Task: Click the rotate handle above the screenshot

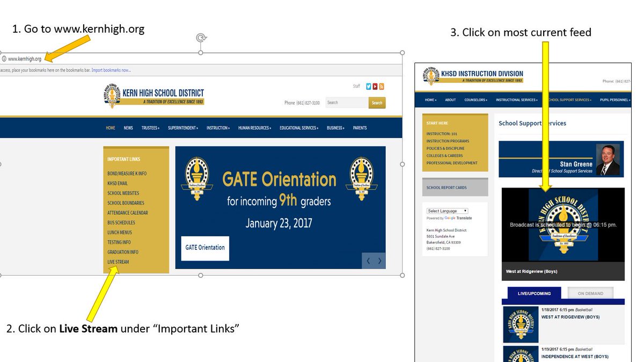Action: click(201, 38)
